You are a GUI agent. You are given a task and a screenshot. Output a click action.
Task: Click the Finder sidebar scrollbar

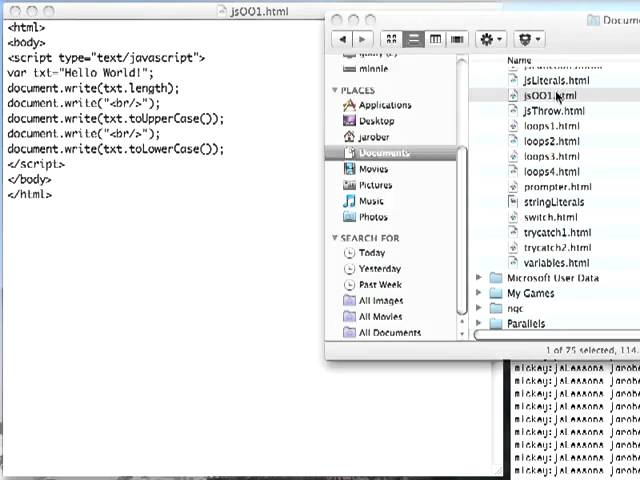pos(462,231)
